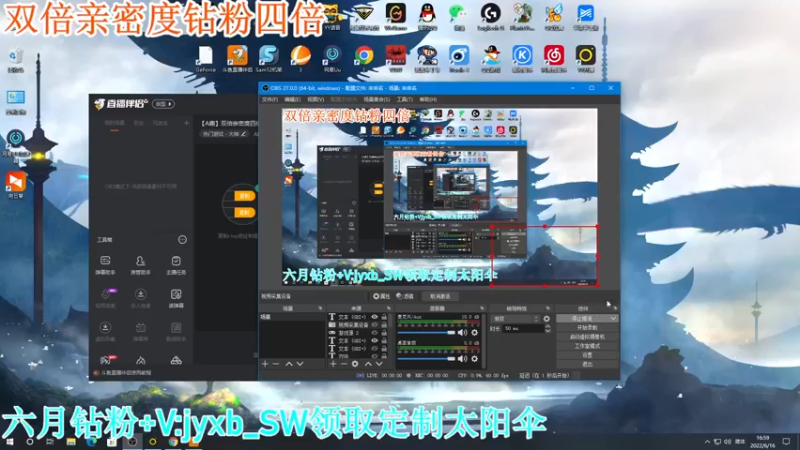
Task: Open Google Chrome desktop shortcut
Action: click(x=364, y=58)
